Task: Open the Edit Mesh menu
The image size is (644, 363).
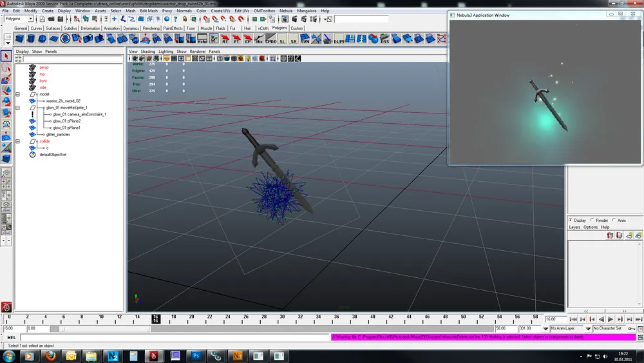Action: coord(149,11)
